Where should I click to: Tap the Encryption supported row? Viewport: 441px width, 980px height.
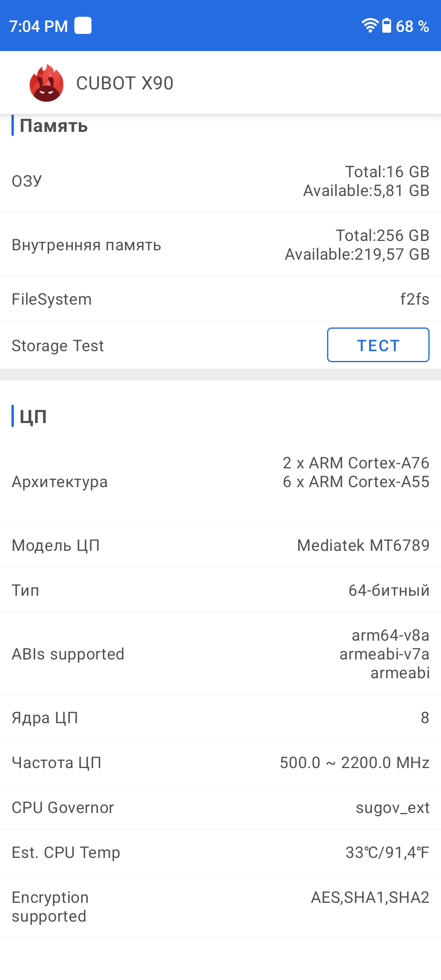point(220,906)
